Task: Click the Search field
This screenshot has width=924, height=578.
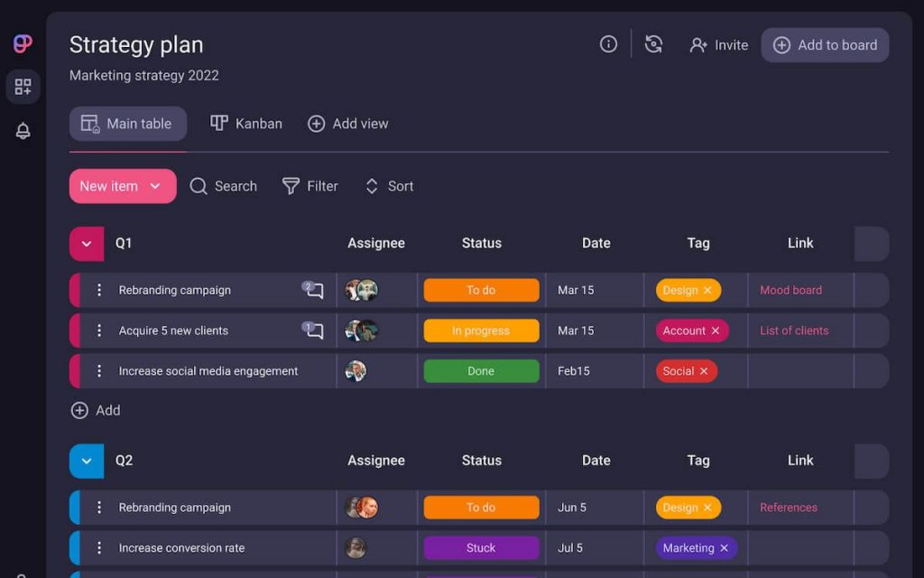Action: [x=224, y=186]
